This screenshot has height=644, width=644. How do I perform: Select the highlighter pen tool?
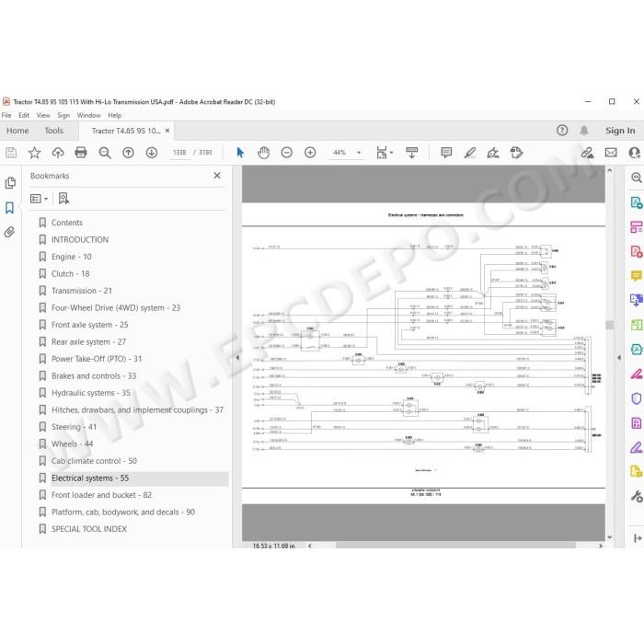(470, 153)
